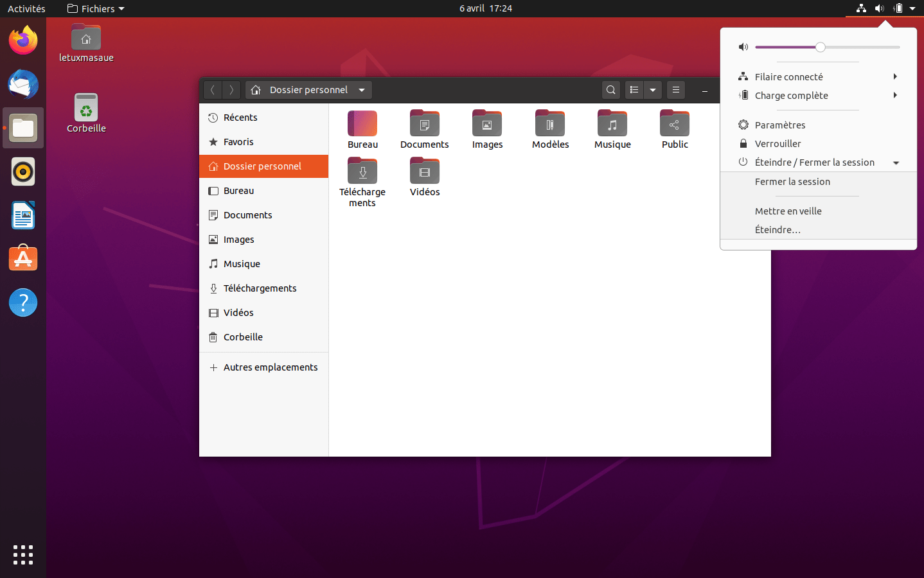924x578 pixels.
Task: Click Activités in the top bar
Action: point(26,8)
